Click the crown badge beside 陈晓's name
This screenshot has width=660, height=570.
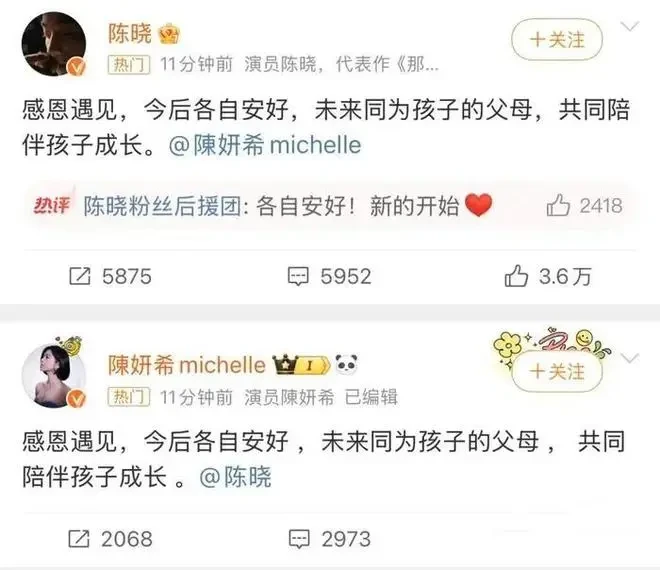[169, 34]
